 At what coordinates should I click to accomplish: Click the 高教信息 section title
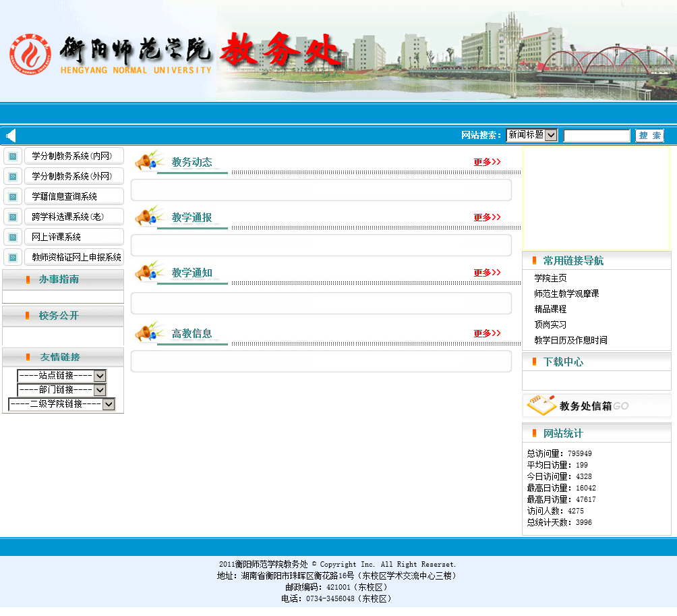tap(192, 333)
